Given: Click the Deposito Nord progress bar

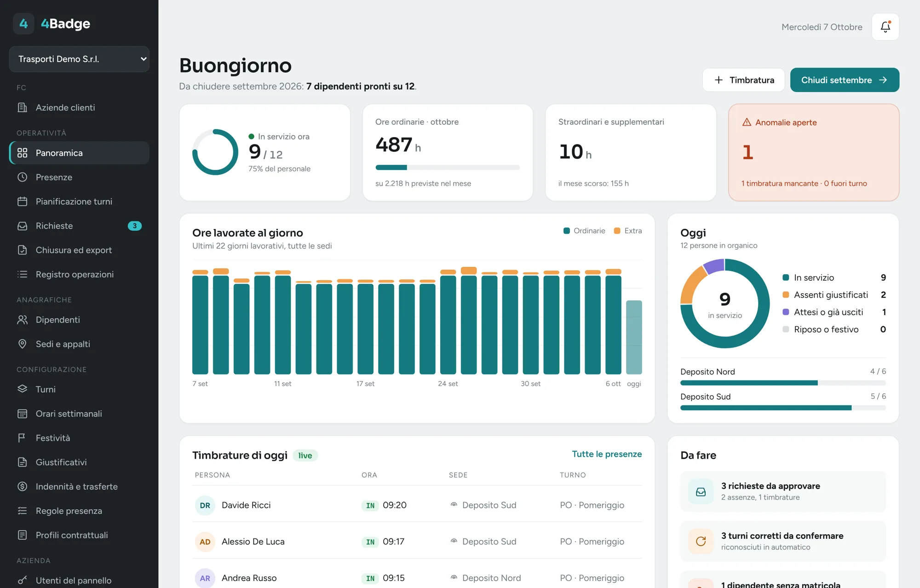Looking at the screenshot, I should click(783, 383).
